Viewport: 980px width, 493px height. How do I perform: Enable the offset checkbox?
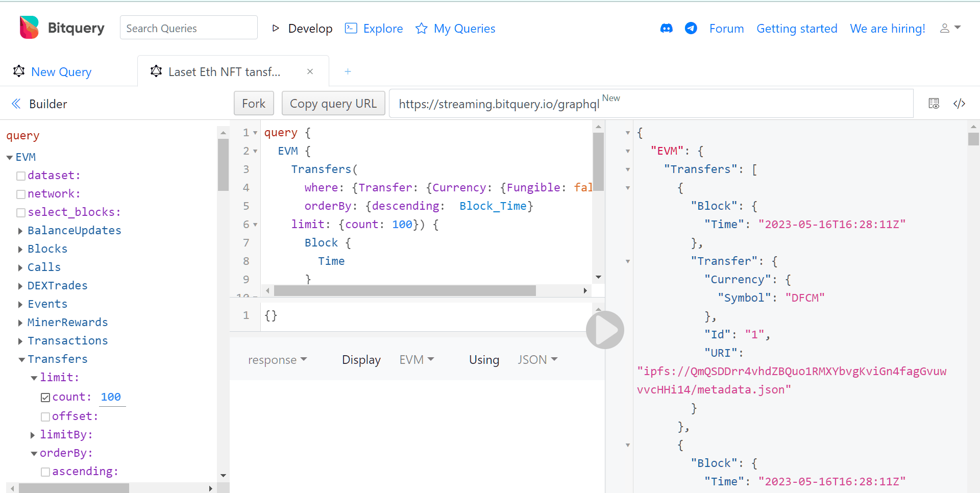pos(45,417)
